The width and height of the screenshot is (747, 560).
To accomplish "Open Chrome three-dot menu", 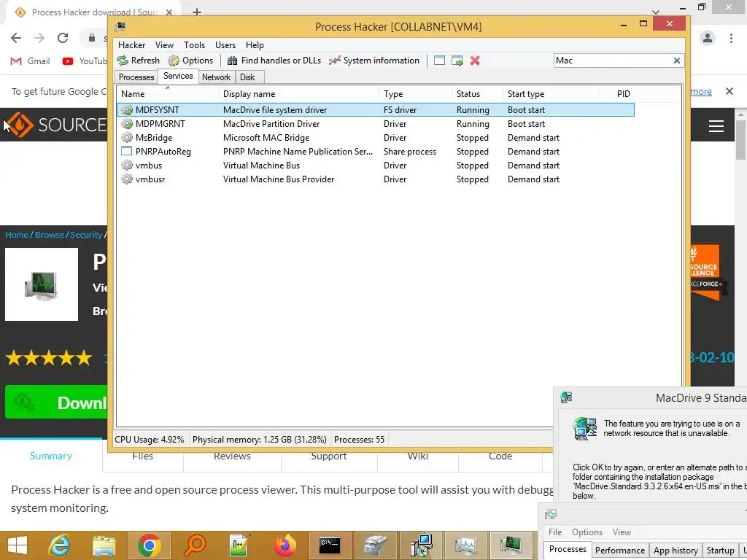I will [x=731, y=38].
